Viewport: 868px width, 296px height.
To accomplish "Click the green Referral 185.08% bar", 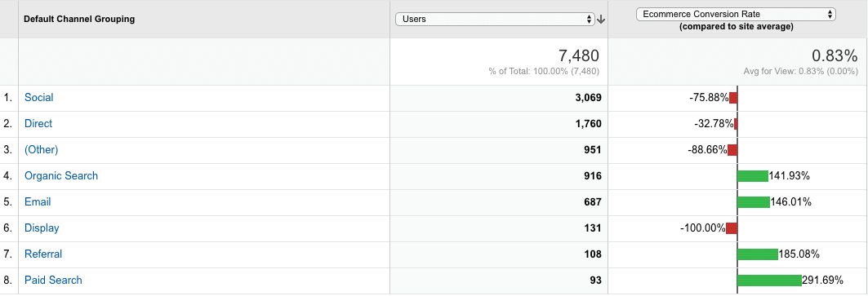I will pos(758,254).
